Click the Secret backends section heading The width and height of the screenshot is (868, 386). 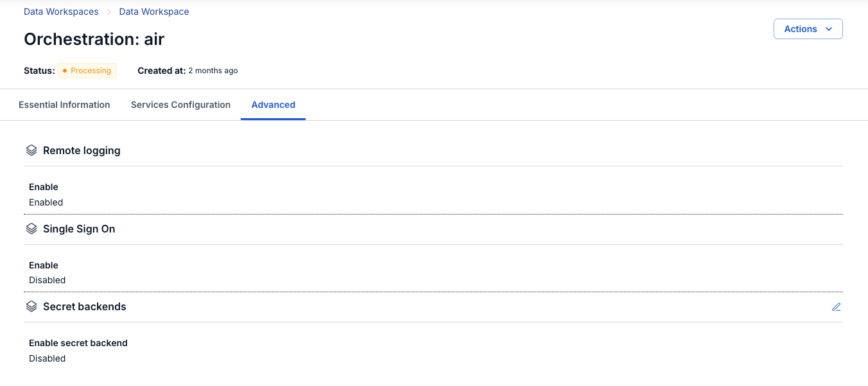coord(85,306)
